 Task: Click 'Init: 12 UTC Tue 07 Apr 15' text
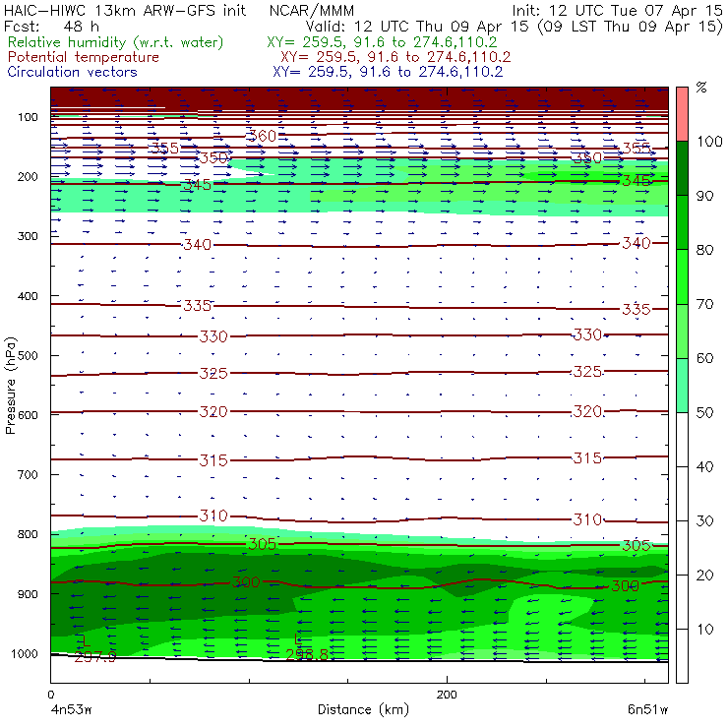tap(617, 11)
